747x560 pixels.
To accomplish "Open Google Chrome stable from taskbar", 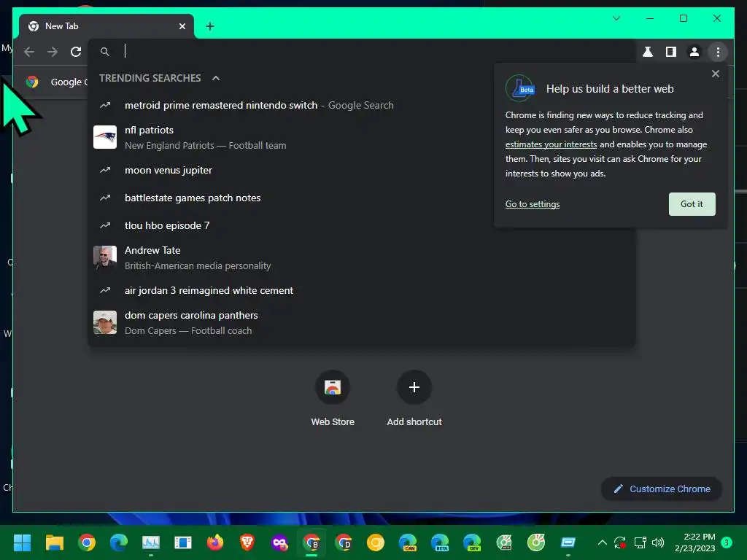I will point(87,542).
